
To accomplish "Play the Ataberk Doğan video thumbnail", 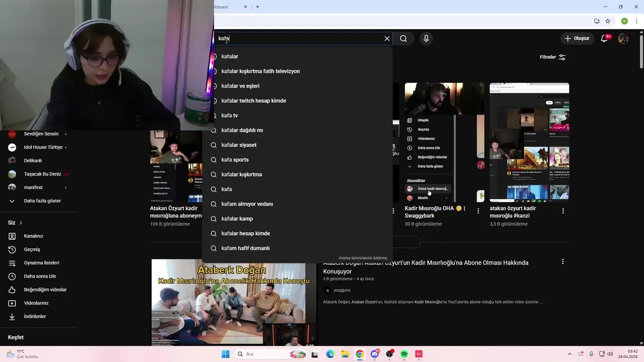I will point(234,302).
